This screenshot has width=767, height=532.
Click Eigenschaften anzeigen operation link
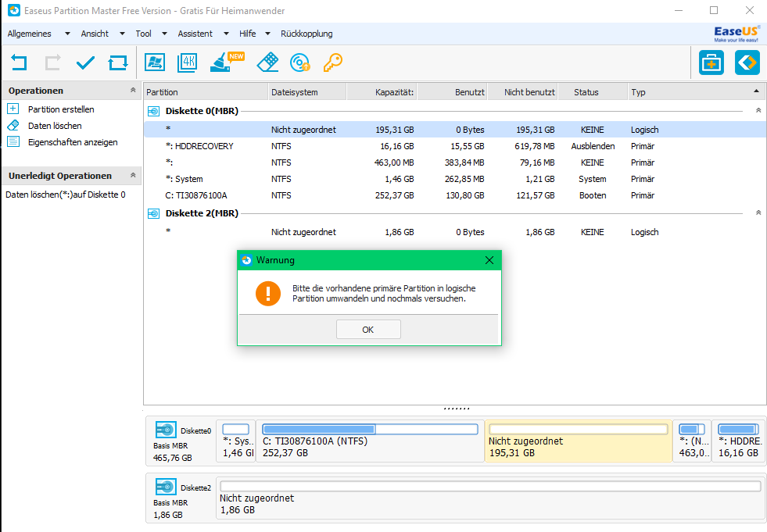73,142
